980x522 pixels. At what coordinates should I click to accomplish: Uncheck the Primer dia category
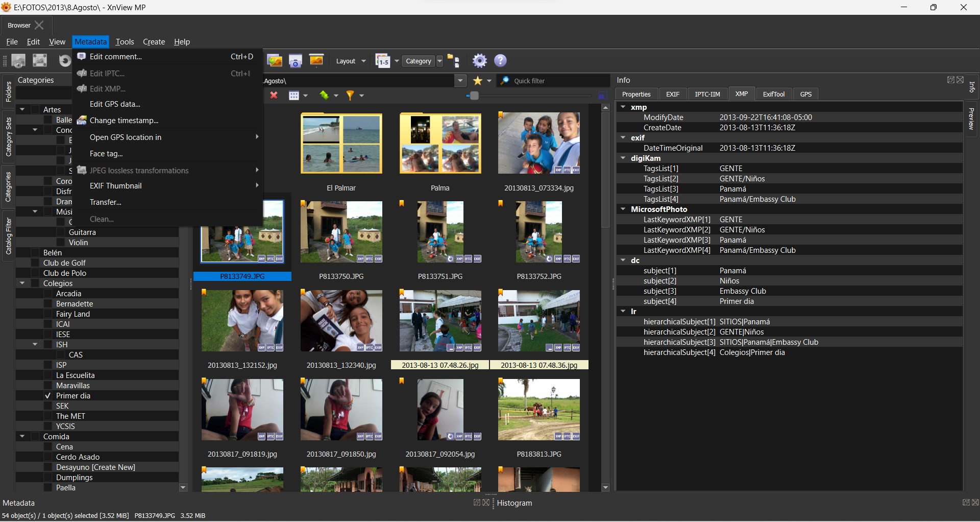coord(48,396)
